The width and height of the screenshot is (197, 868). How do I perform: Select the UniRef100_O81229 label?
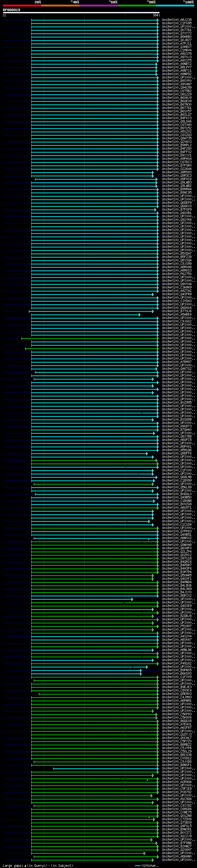(177, 94)
